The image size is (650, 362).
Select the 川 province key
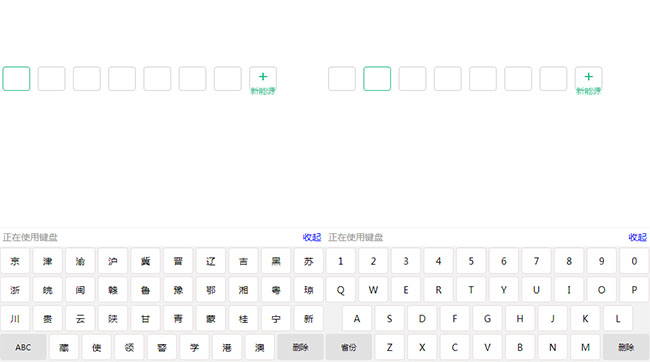(15, 319)
